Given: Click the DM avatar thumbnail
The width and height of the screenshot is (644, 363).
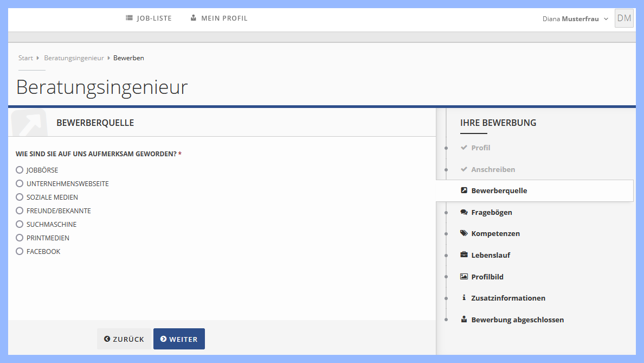Looking at the screenshot, I should pyautogui.click(x=624, y=18).
